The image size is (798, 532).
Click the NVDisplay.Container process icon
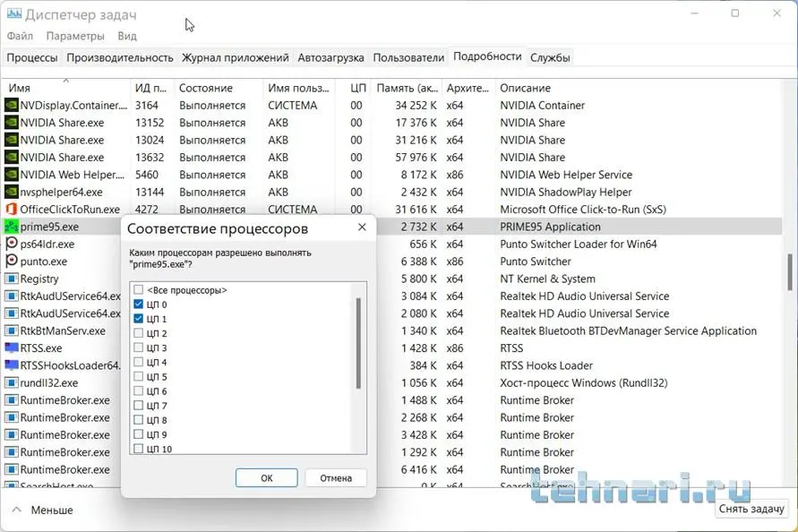coord(12,106)
